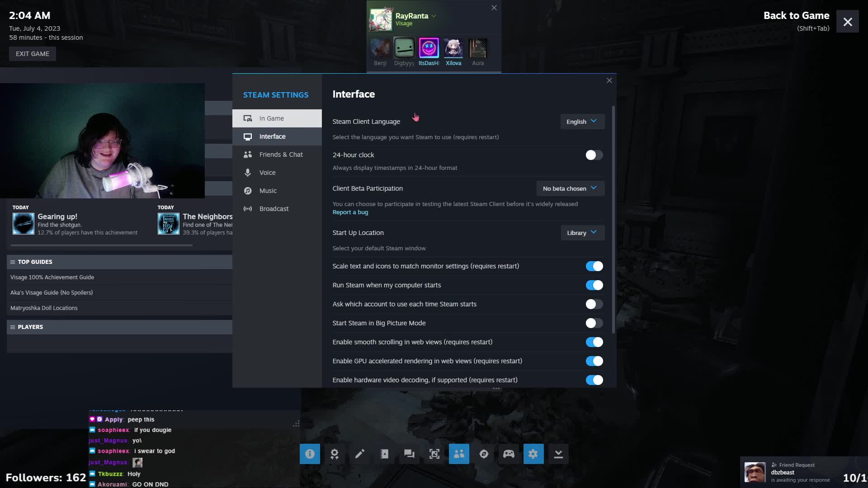Image resolution: width=868 pixels, height=488 pixels.
Task: Open Visage 100% Achievement Guide
Action: pos(52,277)
